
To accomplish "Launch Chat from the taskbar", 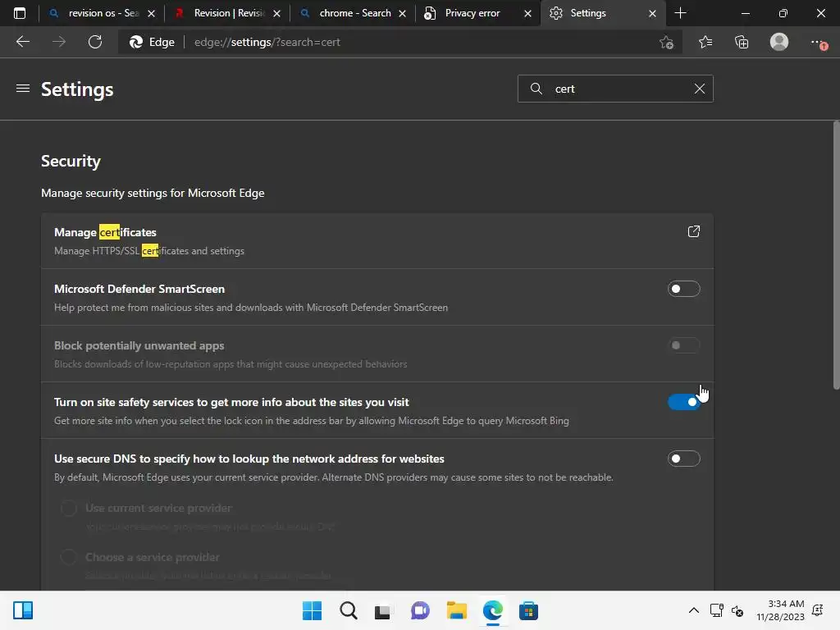I will (420, 610).
